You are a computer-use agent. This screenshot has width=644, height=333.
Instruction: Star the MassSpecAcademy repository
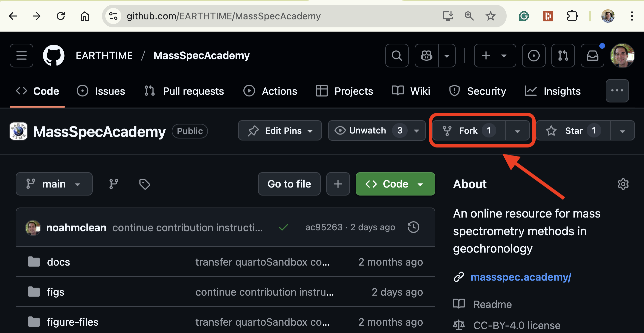coord(573,130)
